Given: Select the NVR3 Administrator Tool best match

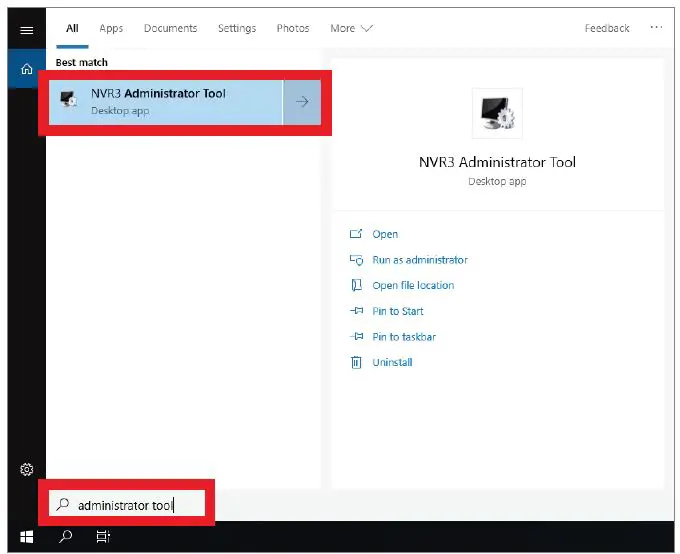Looking at the screenshot, I should pos(166,102).
